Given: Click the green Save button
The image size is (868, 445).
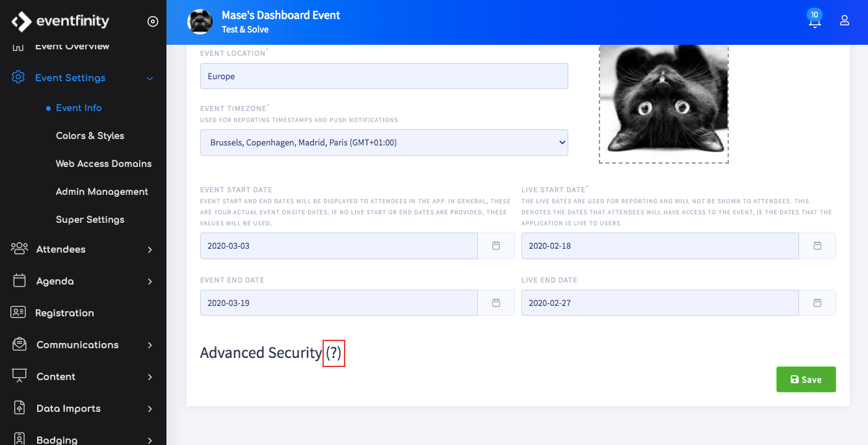Looking at the screenshot, I should (x=806, y=379).
